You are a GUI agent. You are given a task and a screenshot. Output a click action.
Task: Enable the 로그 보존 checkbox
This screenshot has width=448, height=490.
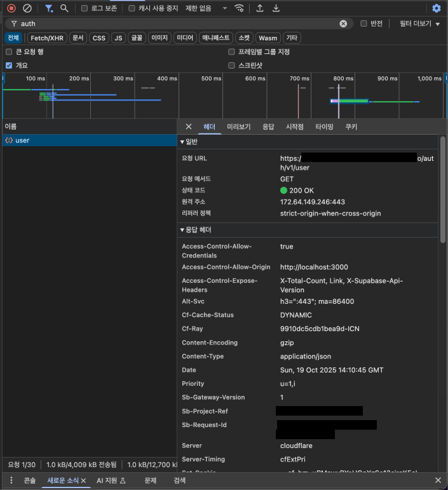pyautogui.click(x=85, y=8)
